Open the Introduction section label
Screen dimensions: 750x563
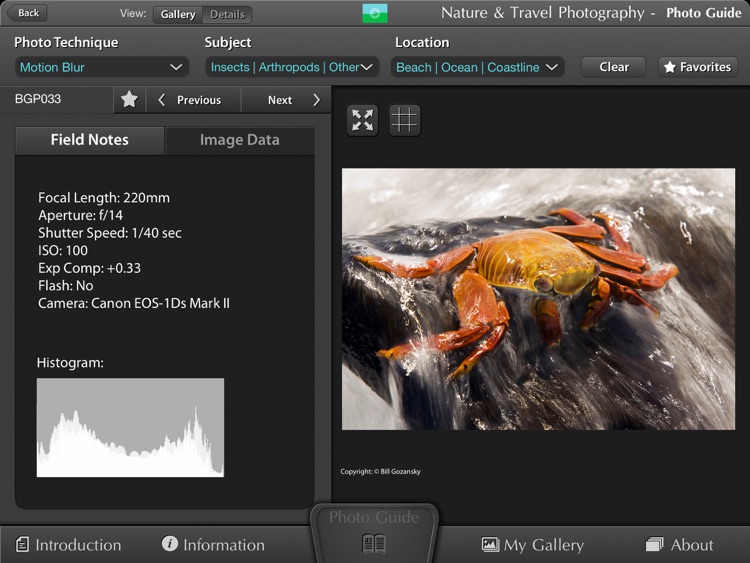coord(78,545)
